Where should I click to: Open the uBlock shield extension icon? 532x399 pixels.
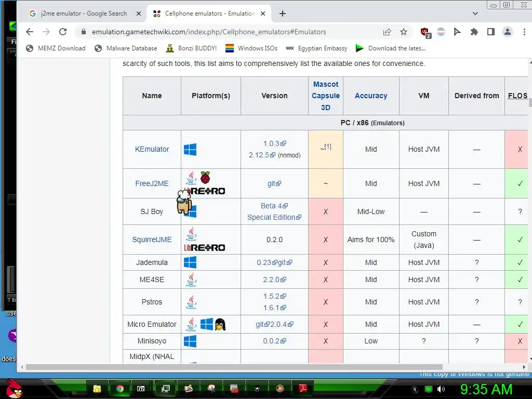[x=425, y=32]
